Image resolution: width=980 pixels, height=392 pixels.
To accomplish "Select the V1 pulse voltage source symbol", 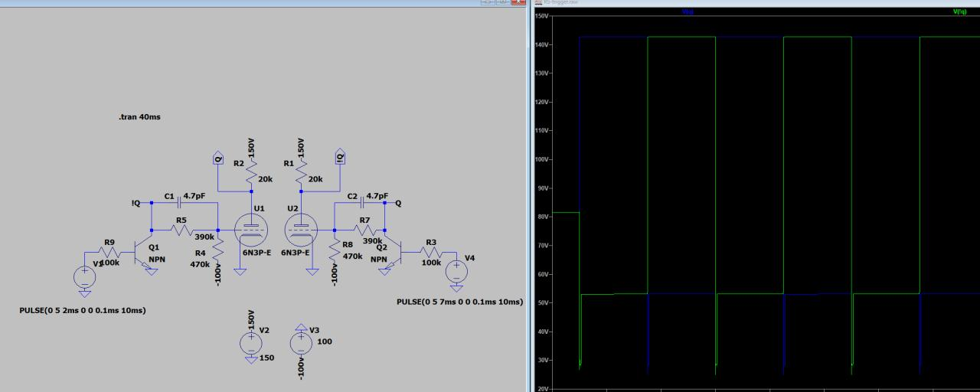I will coord(83,277).
